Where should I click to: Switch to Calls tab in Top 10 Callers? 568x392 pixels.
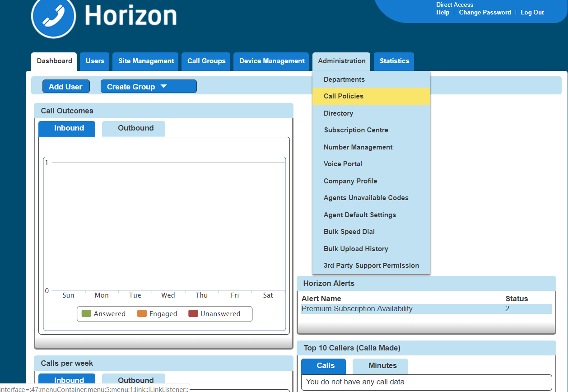(324, 366)
